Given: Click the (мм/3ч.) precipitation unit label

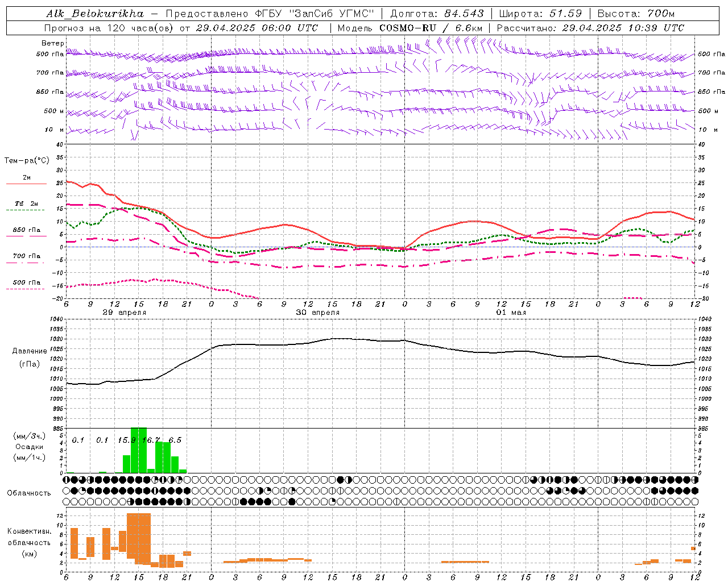Looking at the screenshot, I should [30, 436].
